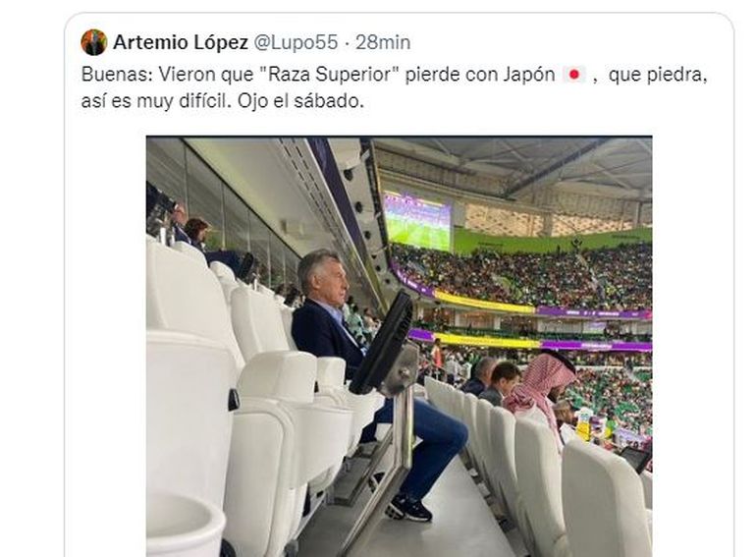
Task: Click the giant stadium screen in the photo
Action: coord(417,221)
